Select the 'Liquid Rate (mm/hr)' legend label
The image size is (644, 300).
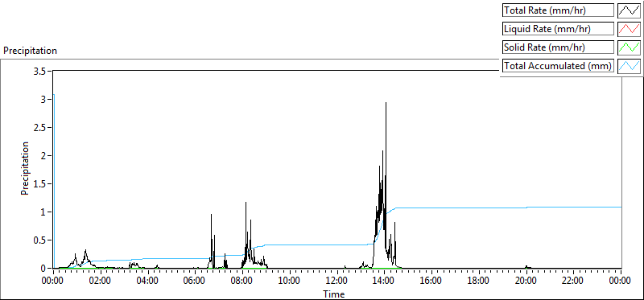click(558, 29)
